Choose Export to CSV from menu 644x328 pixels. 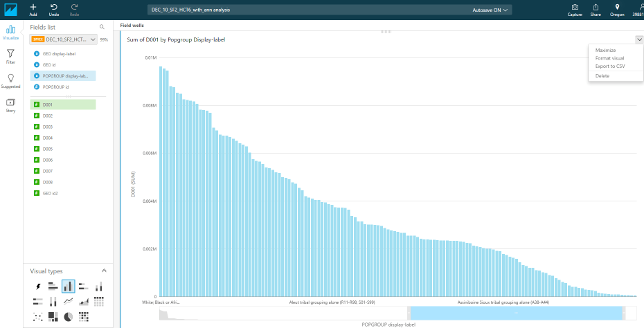pyautogui.click(x=609, y=66)
